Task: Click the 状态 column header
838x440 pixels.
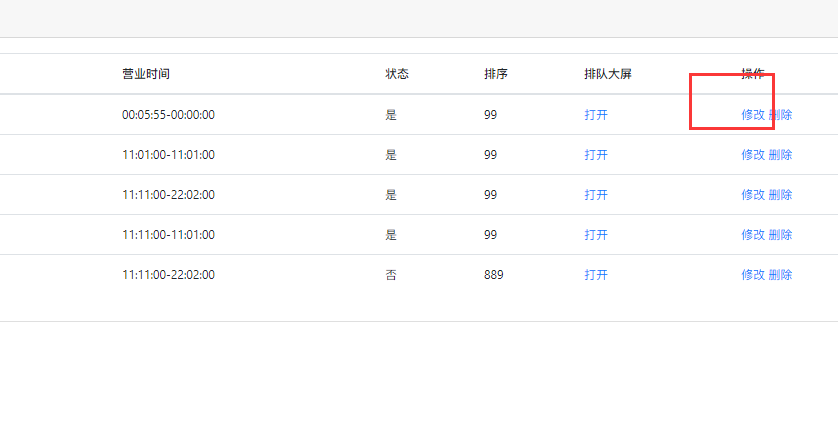Action: [x=397, y=74]
